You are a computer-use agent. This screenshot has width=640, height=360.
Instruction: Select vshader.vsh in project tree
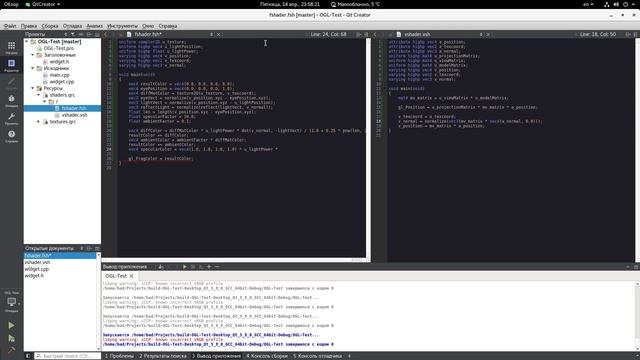tap(75, 115)
